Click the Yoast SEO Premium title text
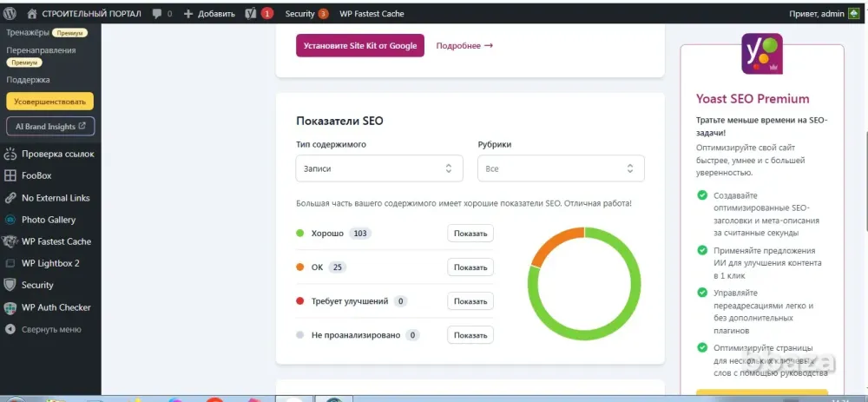The width and height of the screenshot is (868, 402). (753, 99)
